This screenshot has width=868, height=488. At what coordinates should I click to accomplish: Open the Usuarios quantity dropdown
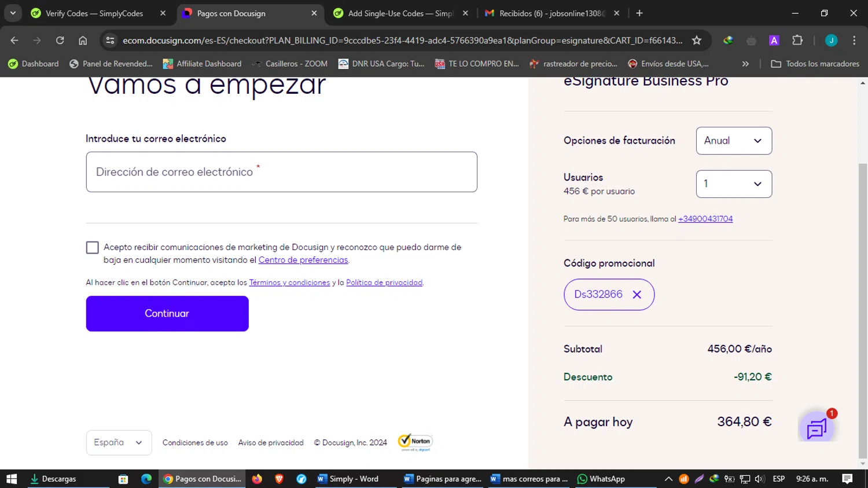coord(734,184)
